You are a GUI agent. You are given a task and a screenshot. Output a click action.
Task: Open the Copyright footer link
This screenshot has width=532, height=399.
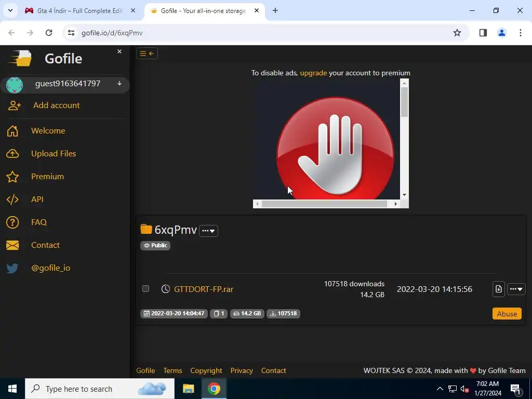(206, 370)
